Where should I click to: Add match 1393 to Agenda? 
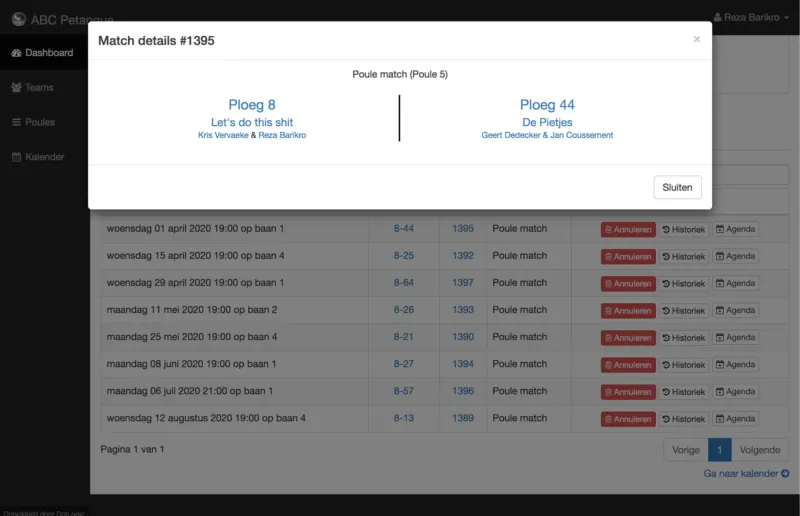[x=735, y=310]
